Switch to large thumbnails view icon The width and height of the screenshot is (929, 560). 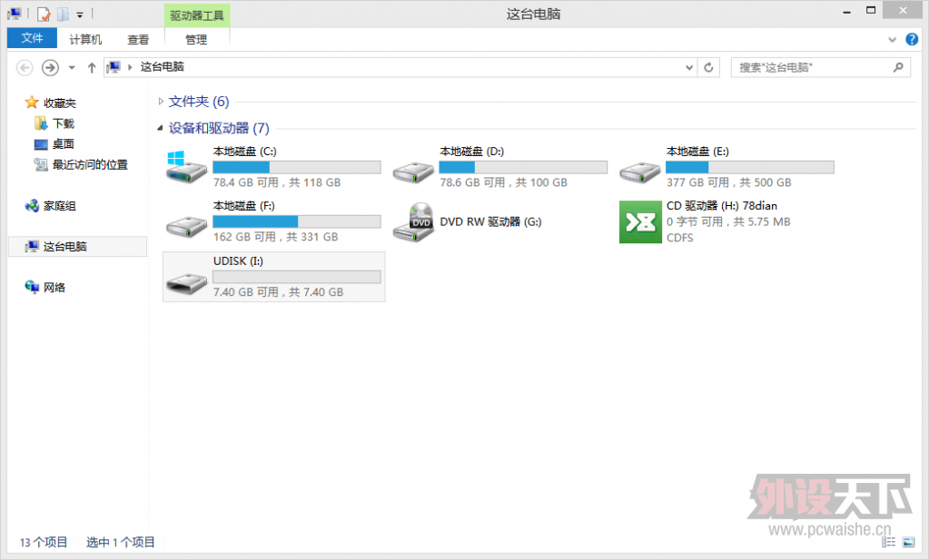coord(908,542)
